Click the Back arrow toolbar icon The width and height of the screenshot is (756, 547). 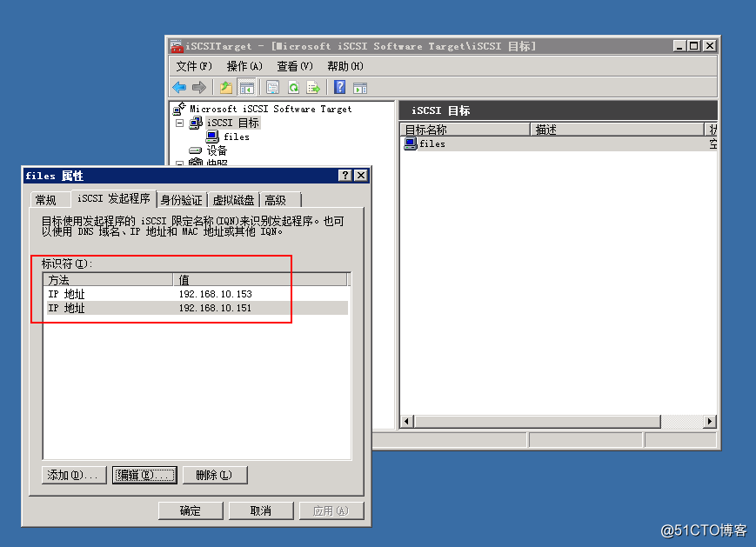pyautogui.click(x=179, y=88)
